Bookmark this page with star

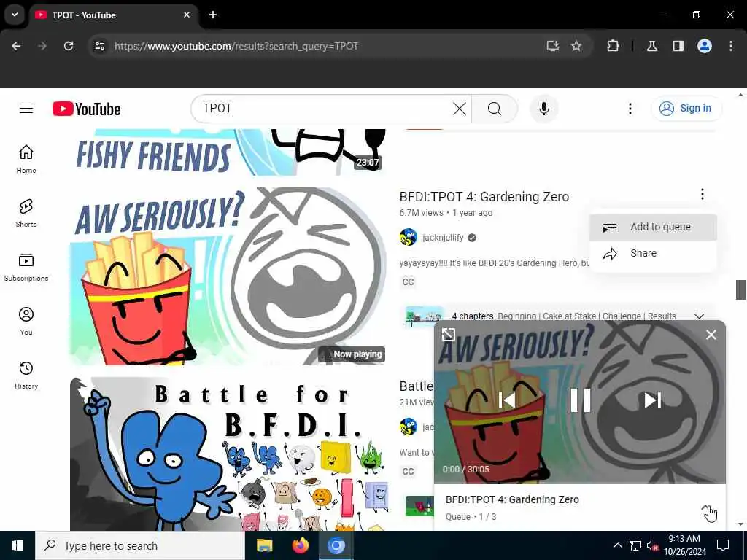(576, 46)
